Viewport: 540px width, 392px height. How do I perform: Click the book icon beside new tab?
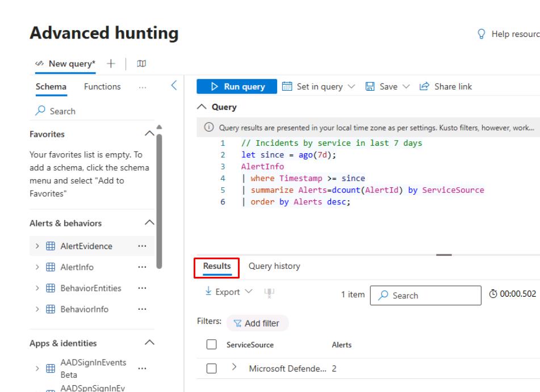click(x=141, y=64)
